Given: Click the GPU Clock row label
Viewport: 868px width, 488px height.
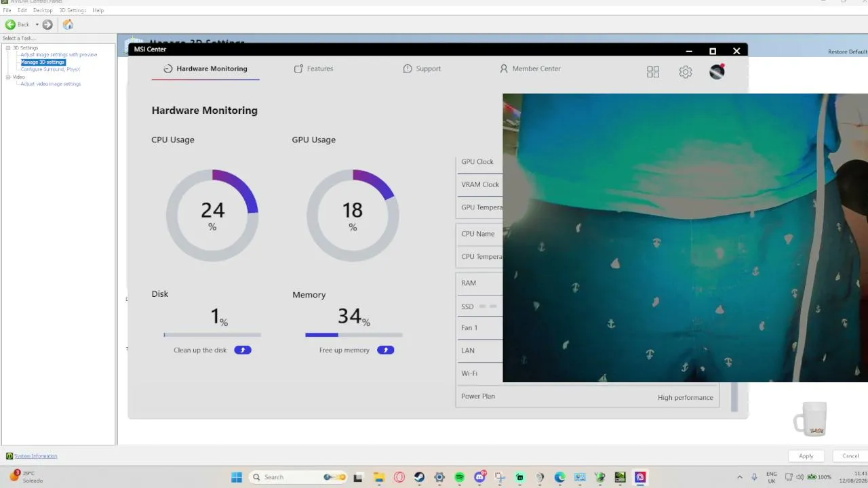Looking at the screenshot, I should tap(477, 162).
